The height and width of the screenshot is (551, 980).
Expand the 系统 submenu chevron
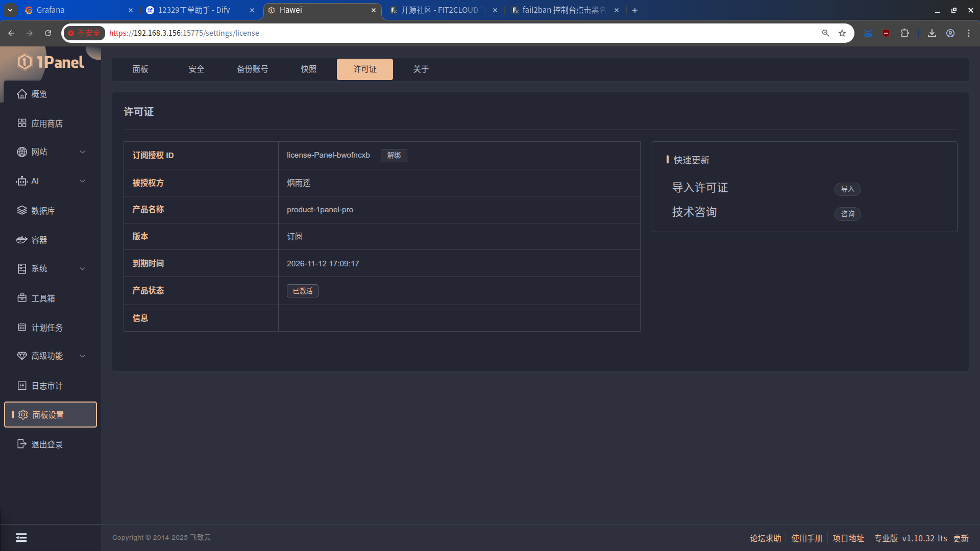[82, 269]
